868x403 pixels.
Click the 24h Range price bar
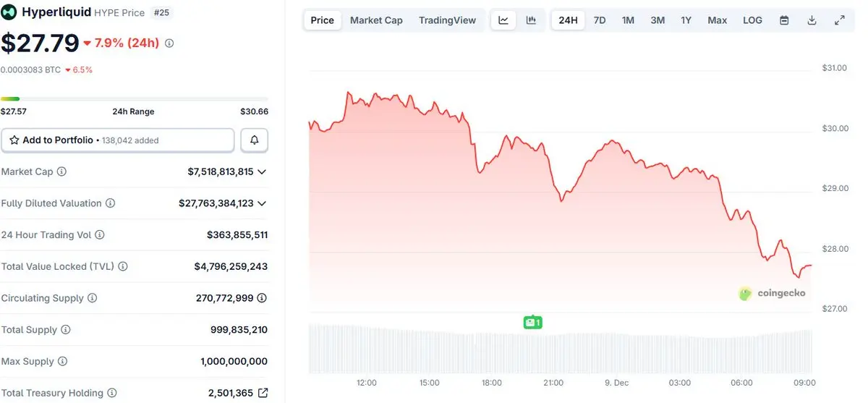pos(134,98)
